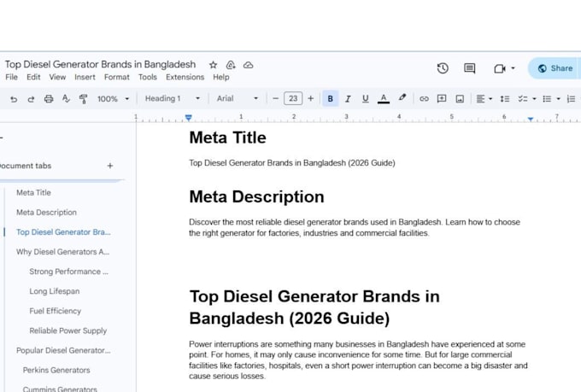Print the document
Screen dimensions: 581x392
click(49, 99)
